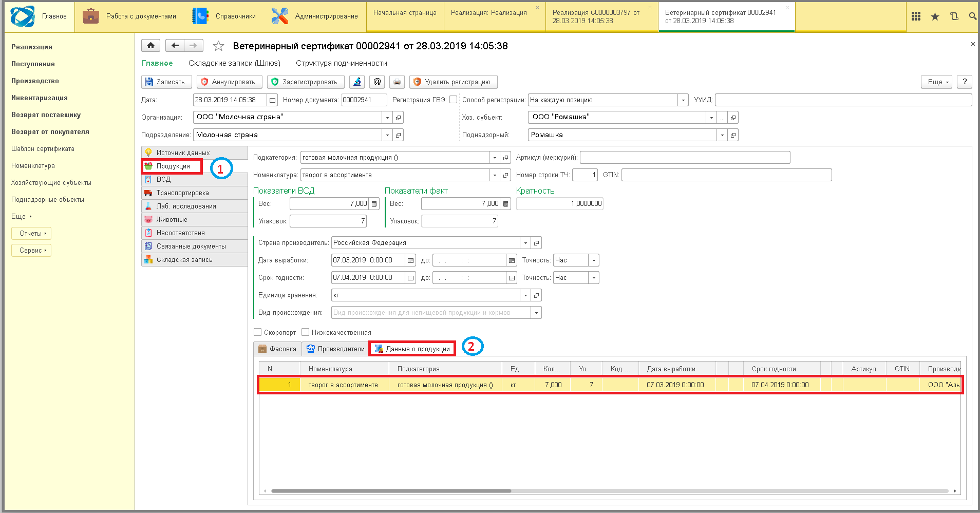
Task: Open calculator for Вес факт field
Action: (506, 204)
